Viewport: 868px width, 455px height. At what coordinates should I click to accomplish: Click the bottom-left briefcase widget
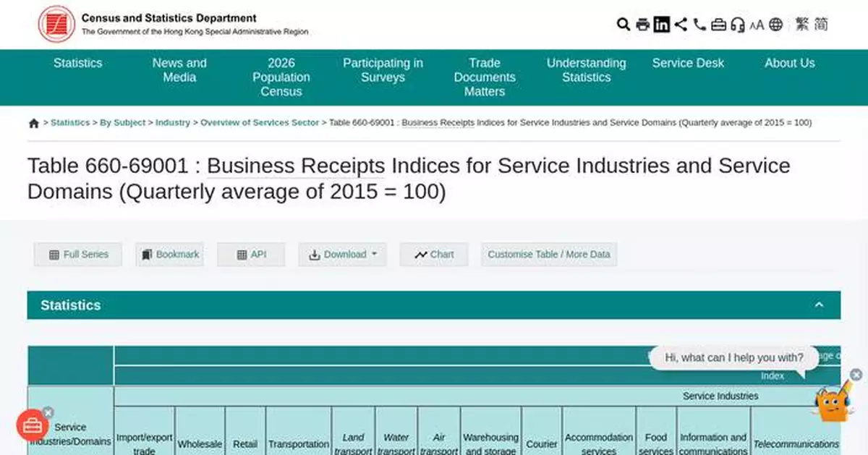pyautogui.click(x=32, y=425)
